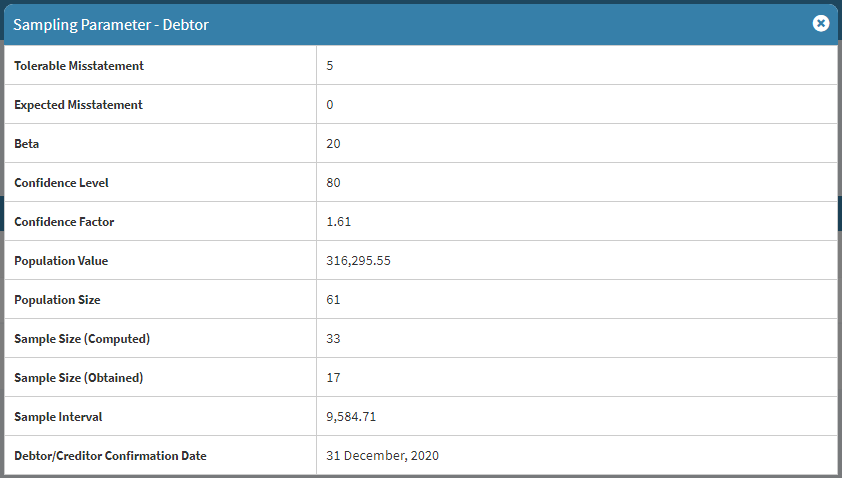Click the Sampling Parameter - Debtor title
The width and height of the screenshot is (842, 478).
pos(111,23)
